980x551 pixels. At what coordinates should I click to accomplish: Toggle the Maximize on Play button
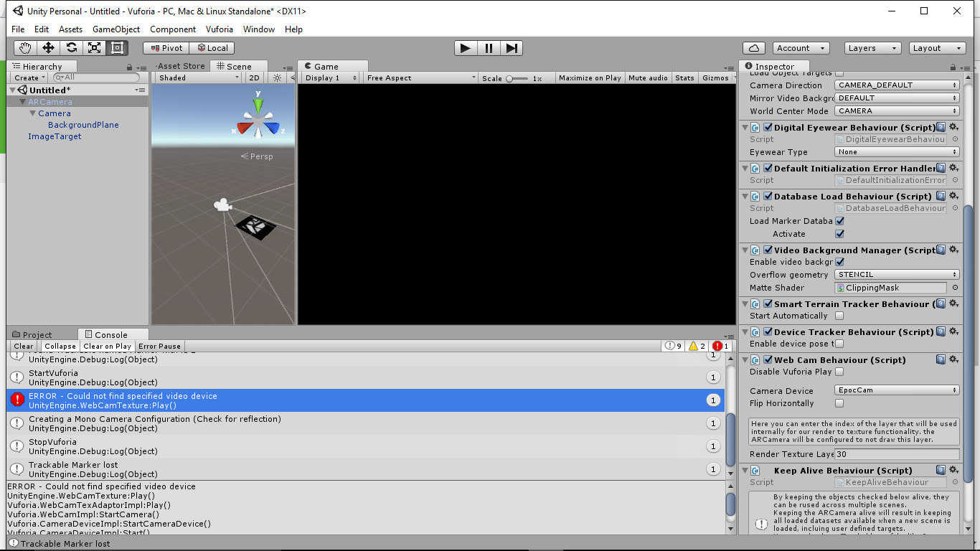[590, 77]
